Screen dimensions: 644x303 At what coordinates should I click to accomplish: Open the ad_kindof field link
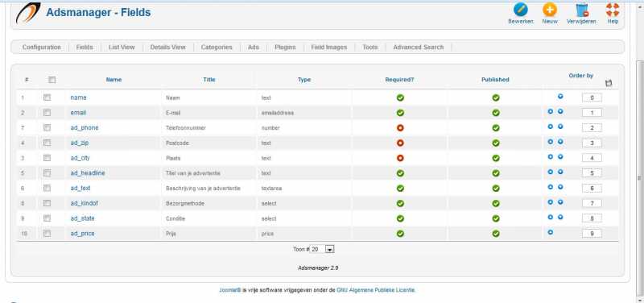[x=85, y=203]
